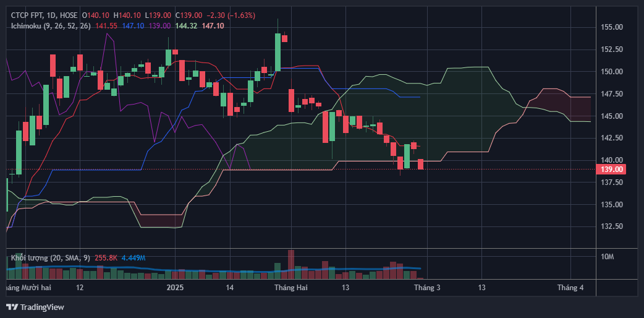Click the 10M volume axis label
Screen dimensions: 644x318
click(608, 257)
